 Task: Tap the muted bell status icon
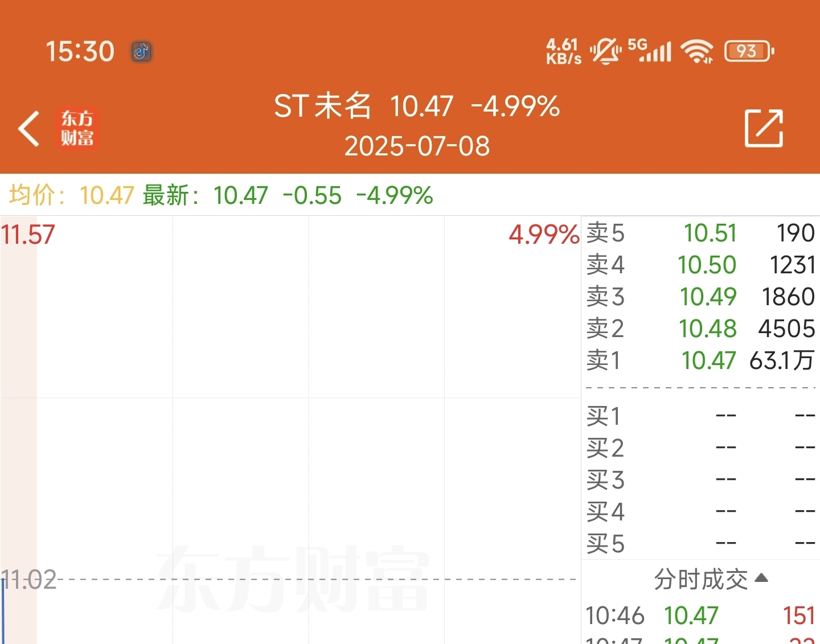pyautogui.click(x=606, y=51)
